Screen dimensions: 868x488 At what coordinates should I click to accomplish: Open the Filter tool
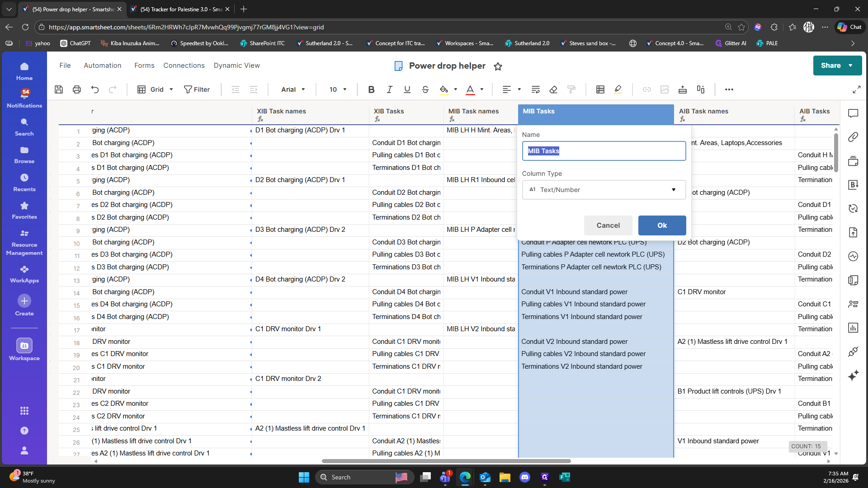[197, 89]
